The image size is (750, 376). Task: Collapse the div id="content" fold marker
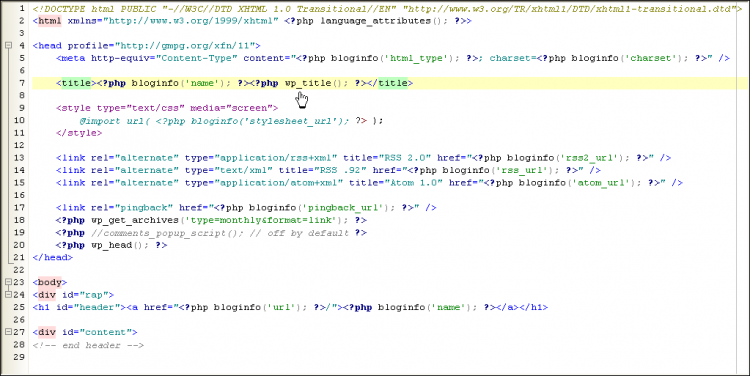pos(8,332)
